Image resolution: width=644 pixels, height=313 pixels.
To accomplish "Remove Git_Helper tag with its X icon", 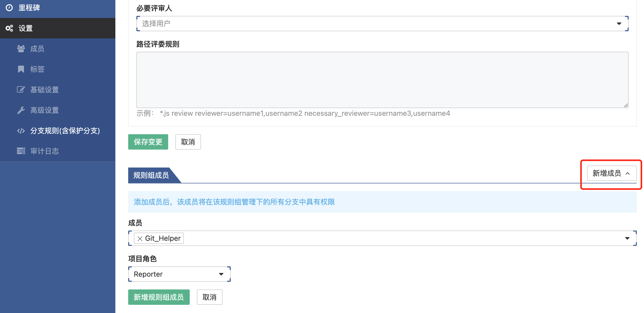I will click(140, 239).
